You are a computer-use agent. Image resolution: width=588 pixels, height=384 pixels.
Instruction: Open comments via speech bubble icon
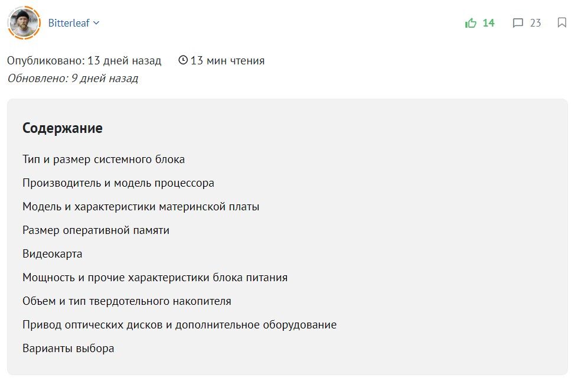(x=518, y=23)
